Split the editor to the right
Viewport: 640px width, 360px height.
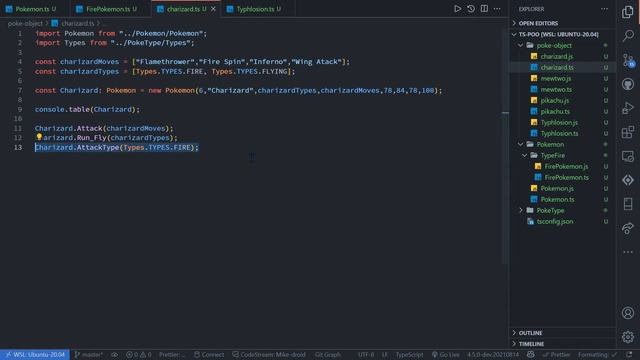click(x=484, y=9)
